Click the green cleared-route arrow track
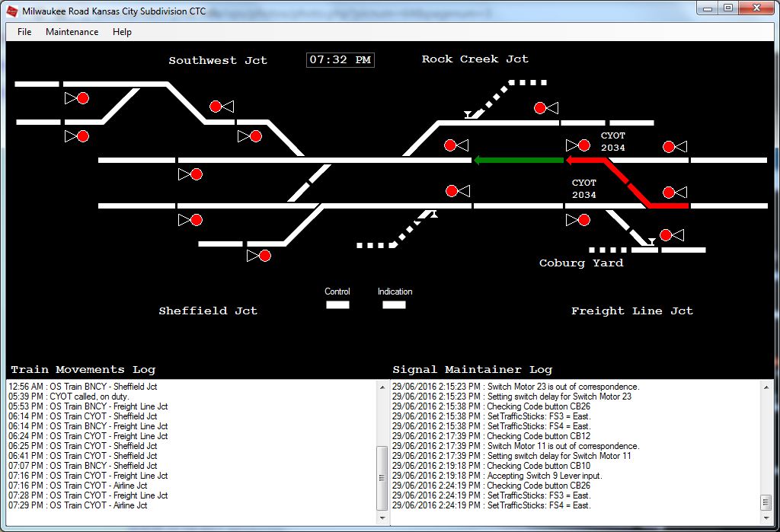The width and height of the screenshot is (780, 532). (x=518, y=160)
